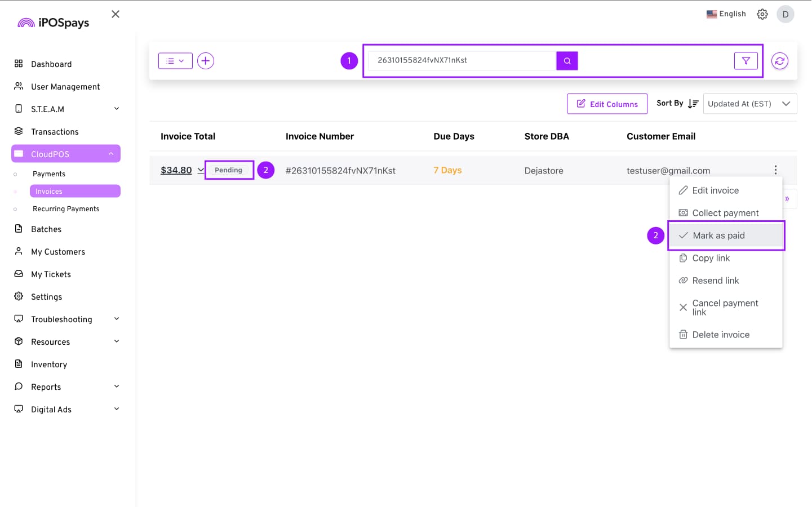
Task: Open the user avatar D
Action: (x=785, y=14)
